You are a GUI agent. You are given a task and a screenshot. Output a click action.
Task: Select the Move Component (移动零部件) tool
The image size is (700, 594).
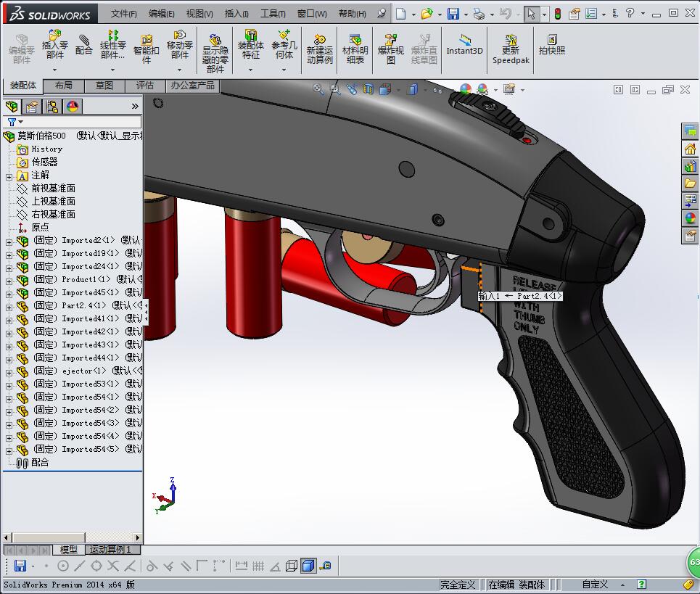(179, 44)
